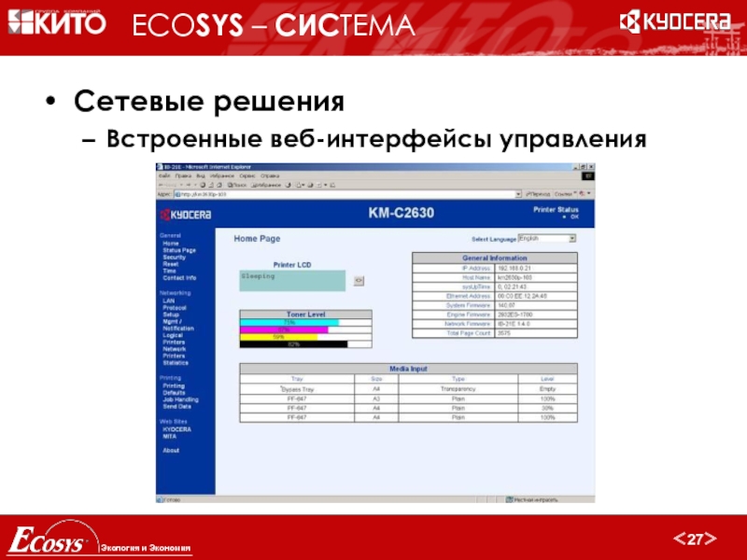Expand the Select Language dropdown

(572, 238)
